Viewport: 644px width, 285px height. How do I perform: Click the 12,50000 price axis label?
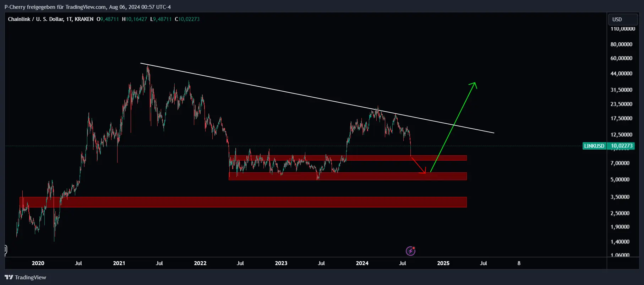[x=621, y=135]
